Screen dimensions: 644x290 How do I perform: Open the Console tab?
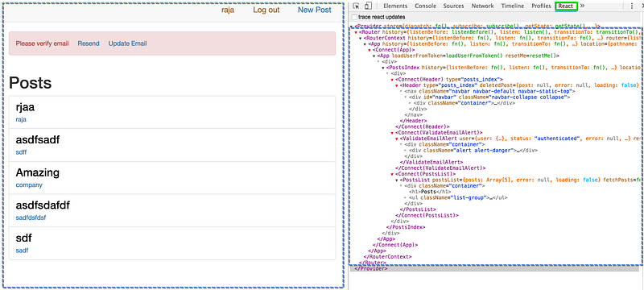[426, 6]
